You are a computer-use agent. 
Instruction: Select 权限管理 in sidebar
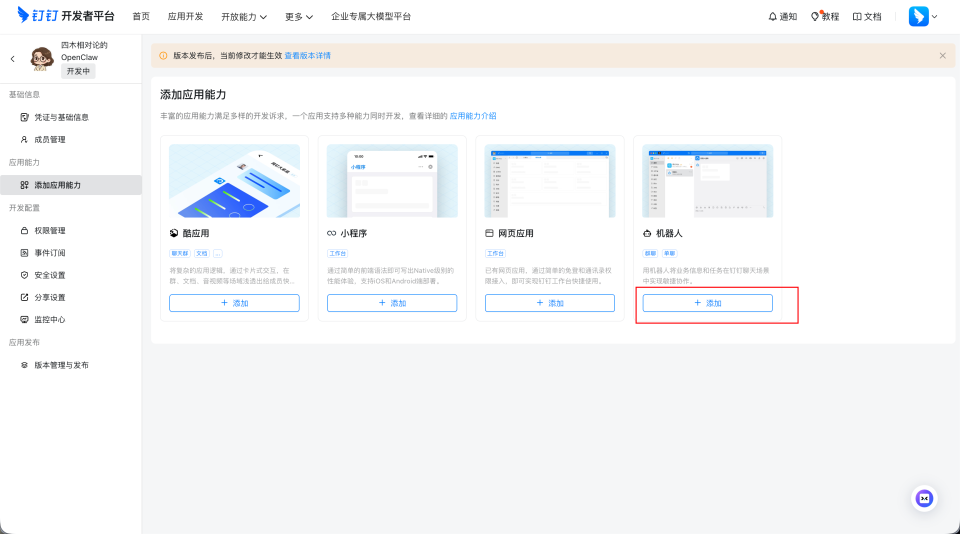coord(71,230)
